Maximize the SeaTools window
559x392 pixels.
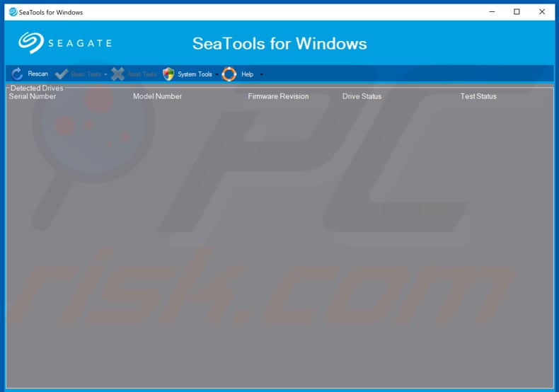(x=517, y=12)
